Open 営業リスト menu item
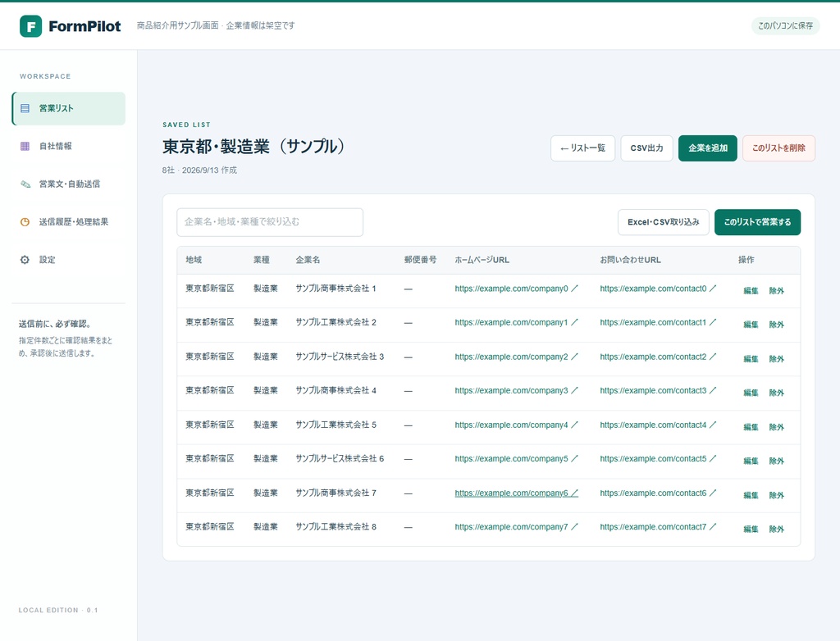This screenshot has height=641, width=840. point(69,108)
